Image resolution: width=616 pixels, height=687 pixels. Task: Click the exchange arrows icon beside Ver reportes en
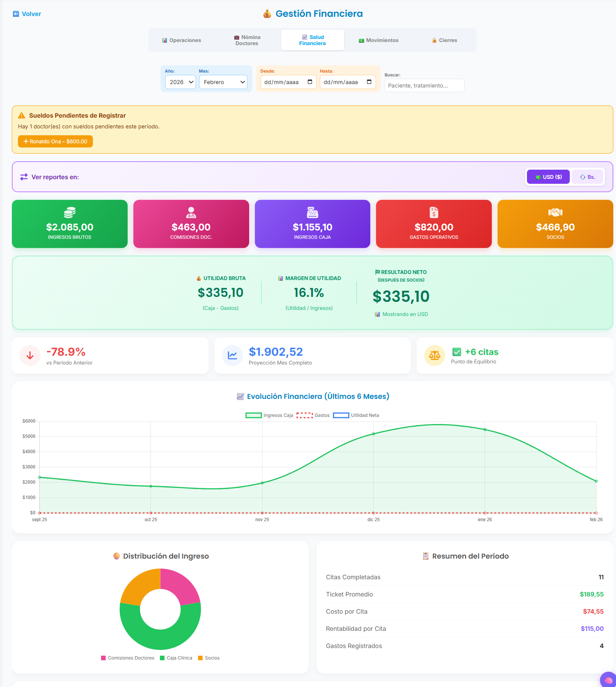pos(23,177)
